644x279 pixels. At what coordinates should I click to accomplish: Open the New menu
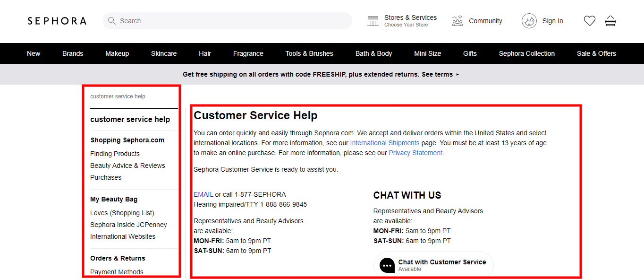pyautogui.click(x=34, y=53)
